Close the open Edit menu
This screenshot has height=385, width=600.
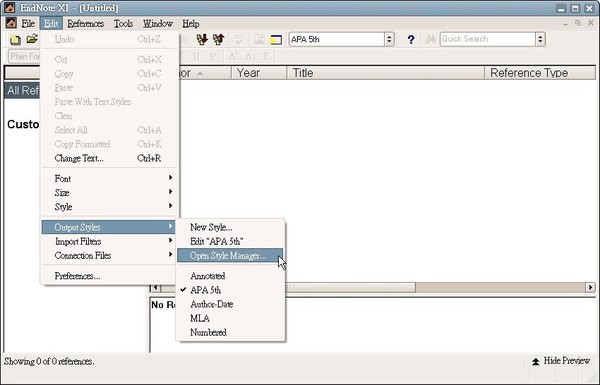point(51,24)
